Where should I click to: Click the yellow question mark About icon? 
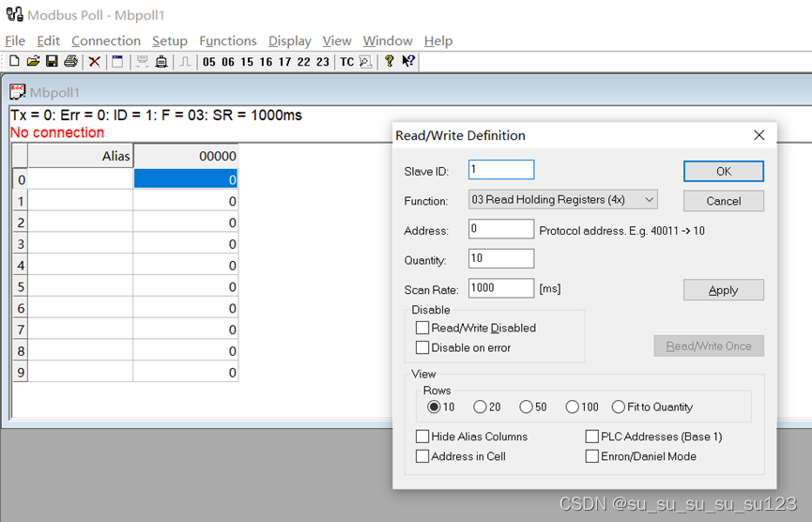coord(390,62)
